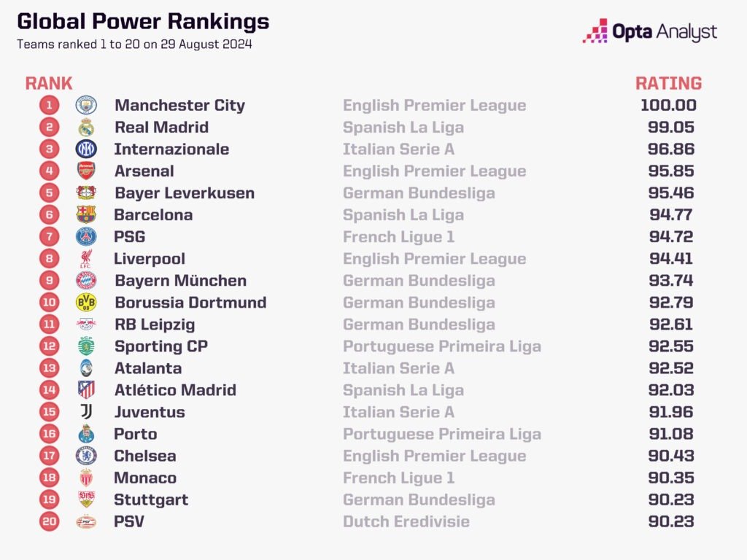Click the Chelsea club crest
Image resolution: width=747 pixels, height=560 pixels.
[86, 456]
